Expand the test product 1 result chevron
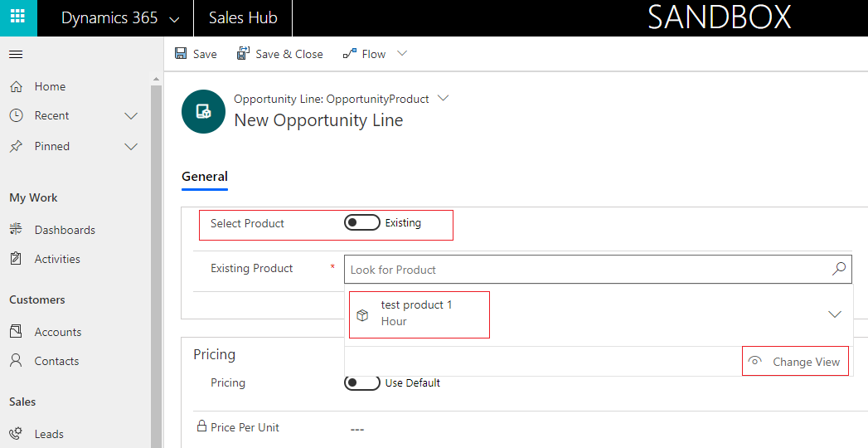 tap(835, 314)
